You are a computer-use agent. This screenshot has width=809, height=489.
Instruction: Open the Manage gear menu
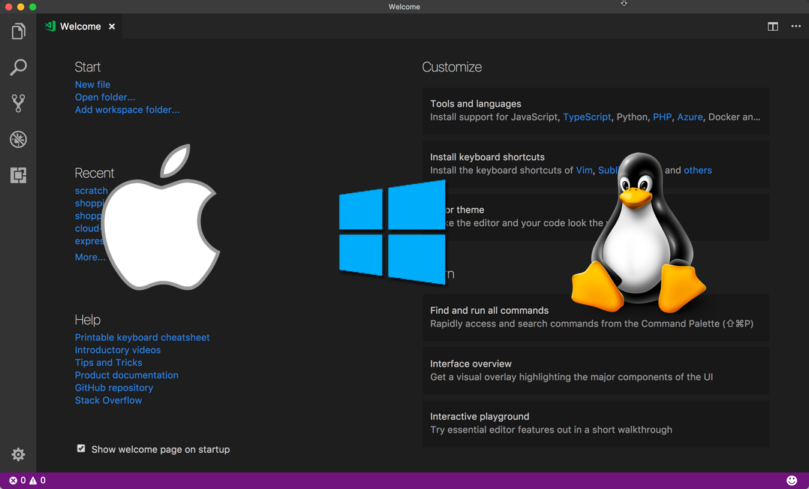pos(18,454)
